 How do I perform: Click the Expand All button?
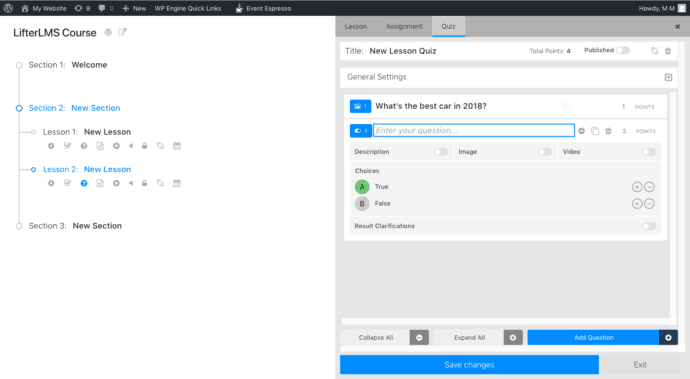point(478,338)
